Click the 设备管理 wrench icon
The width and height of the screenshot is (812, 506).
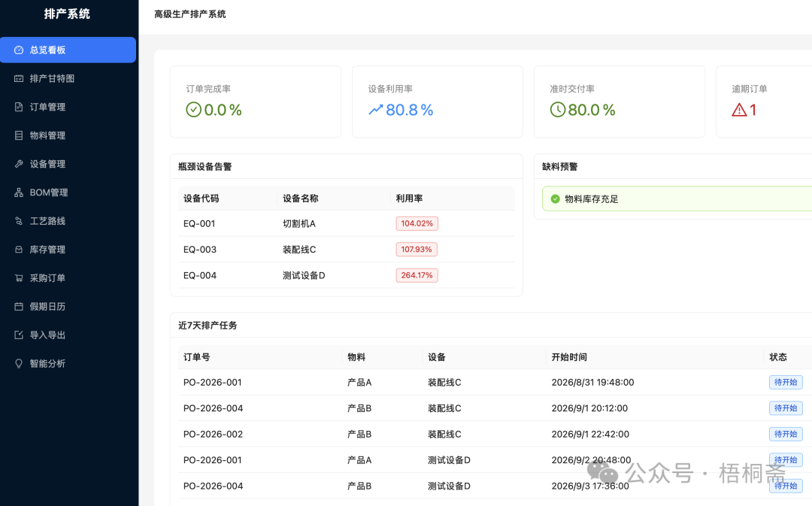click(x=19, y=164)
